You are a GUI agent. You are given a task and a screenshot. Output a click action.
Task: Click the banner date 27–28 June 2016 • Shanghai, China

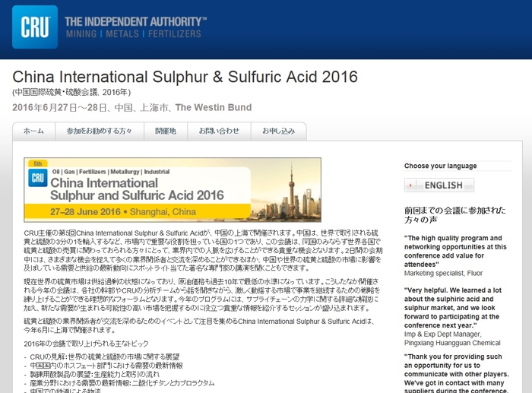tap(123, 212)
